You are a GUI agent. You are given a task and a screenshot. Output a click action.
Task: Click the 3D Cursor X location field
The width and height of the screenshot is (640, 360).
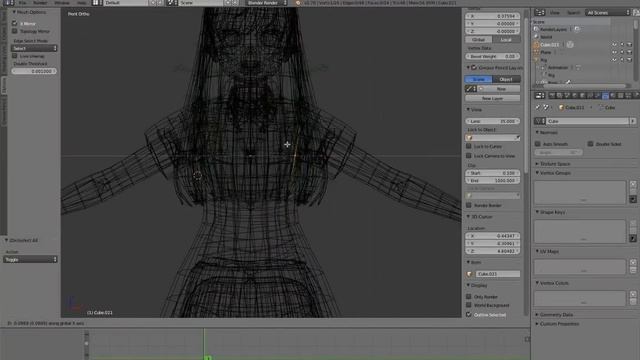click(493, 236)
